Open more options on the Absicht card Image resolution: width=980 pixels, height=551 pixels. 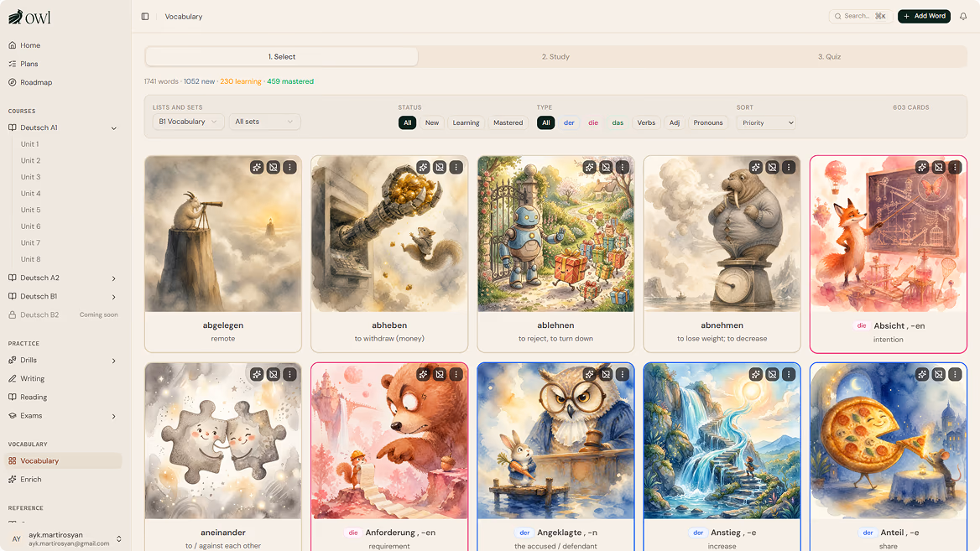coord(955,168)
